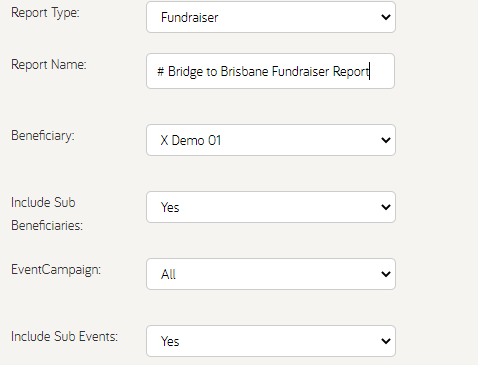Click chevron arrow of Include Sub Events
The width and height of the screenshot is (478, 365).
click(x=386, y=341)
